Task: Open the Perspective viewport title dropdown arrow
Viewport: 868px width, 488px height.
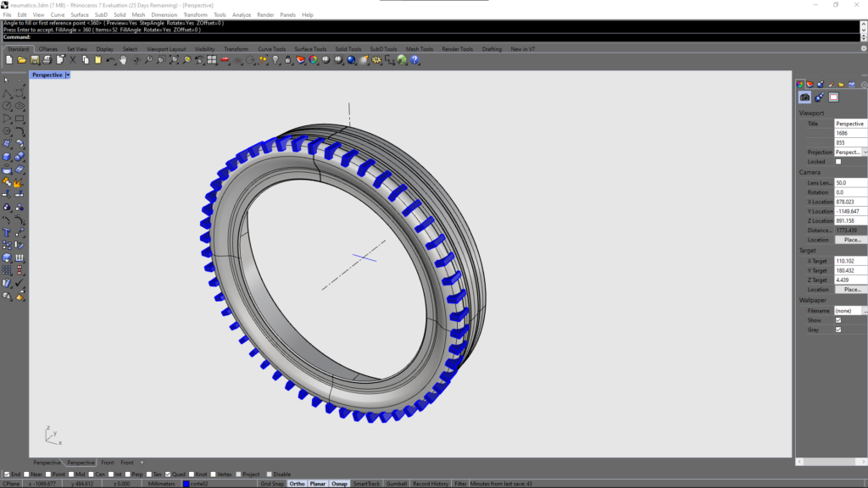Action: [x=68, y=75]
